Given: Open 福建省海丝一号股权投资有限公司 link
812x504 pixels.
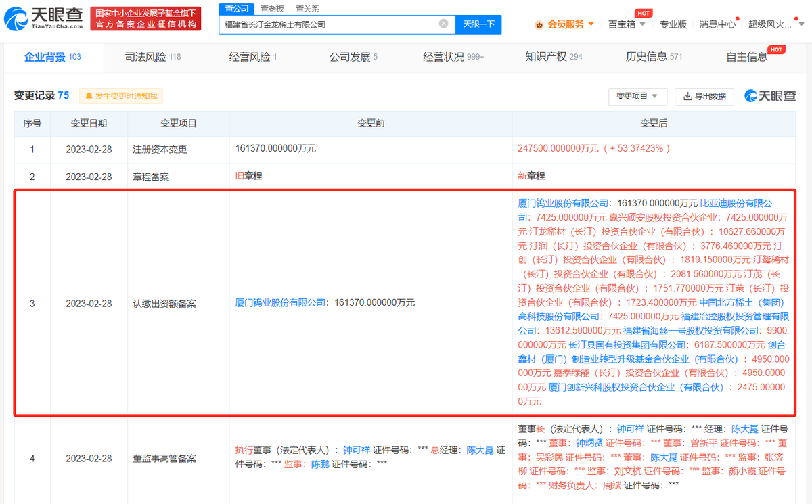Looking at the screenshot, I should (x=691, y=331).
